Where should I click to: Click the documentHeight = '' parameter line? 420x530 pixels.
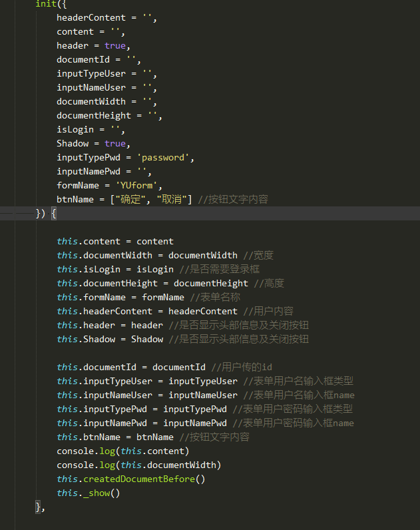click(109, 116)
